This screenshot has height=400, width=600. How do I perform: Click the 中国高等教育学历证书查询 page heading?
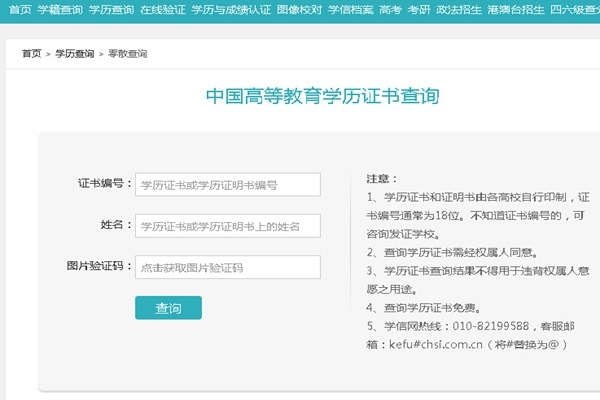coord(322,97)
